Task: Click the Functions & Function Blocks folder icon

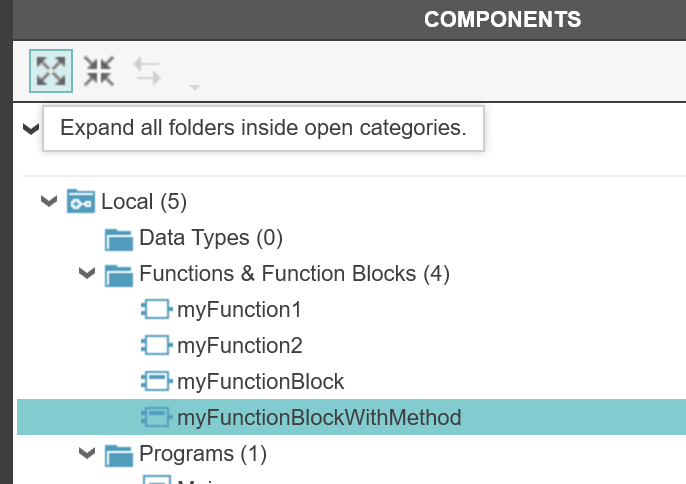Action: point(119,275)
